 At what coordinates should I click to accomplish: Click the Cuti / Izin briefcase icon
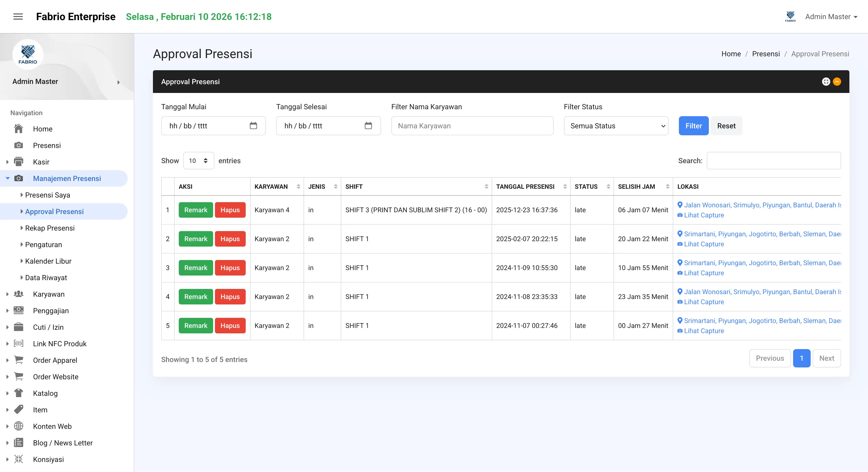click(19, 327)
